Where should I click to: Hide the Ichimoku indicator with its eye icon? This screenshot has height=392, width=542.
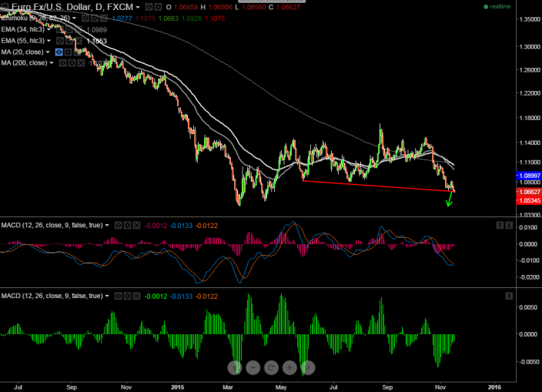coord(85,18)
